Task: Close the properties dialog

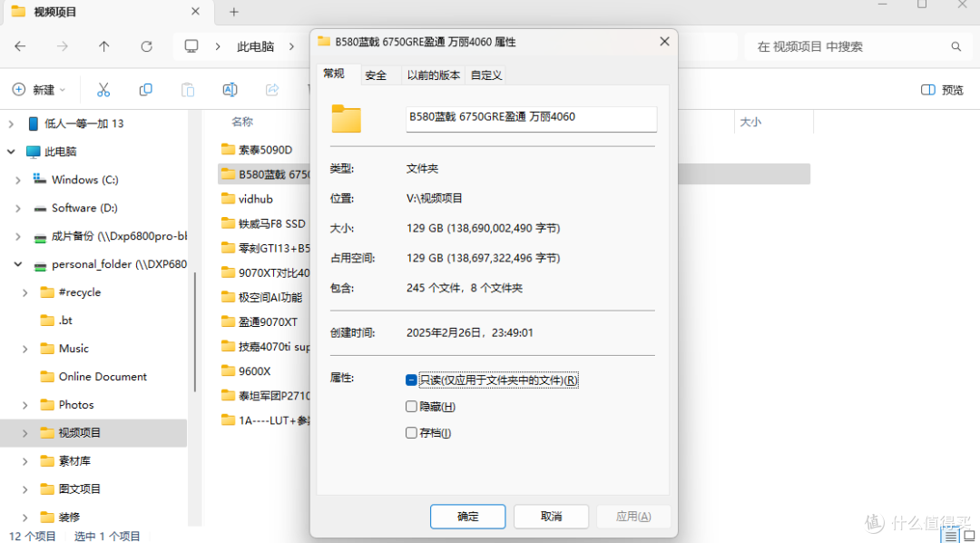Action: tap(664, 42)
